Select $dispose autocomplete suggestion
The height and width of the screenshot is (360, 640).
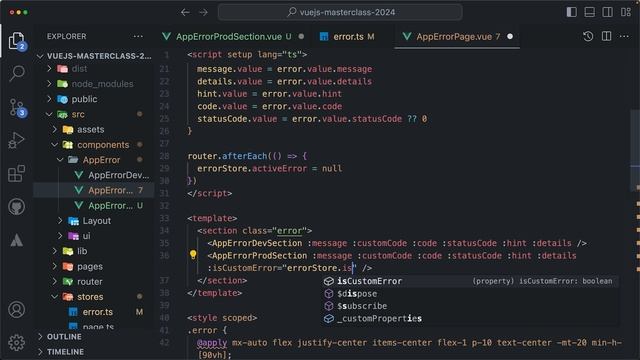[x=470, y=293]
